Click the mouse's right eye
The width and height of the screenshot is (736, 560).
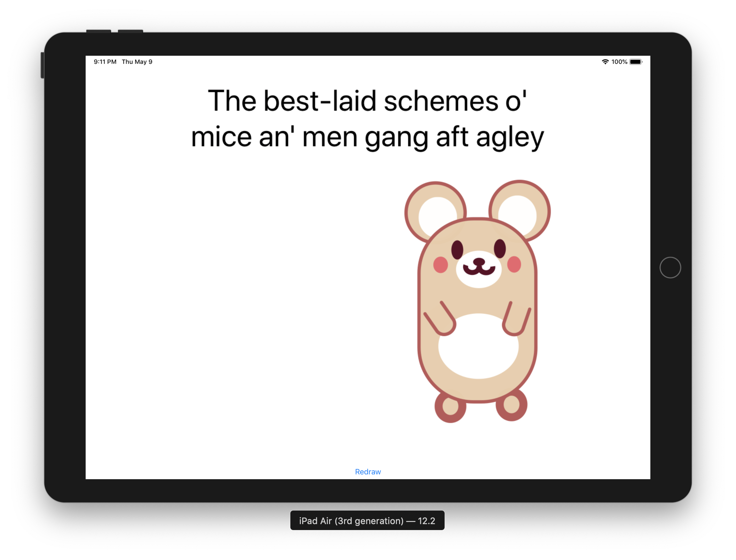[500, 248]
